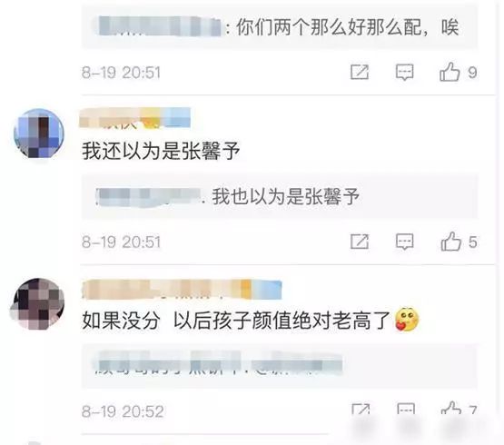Tap reply icon on the 5-likes comment

404,242
